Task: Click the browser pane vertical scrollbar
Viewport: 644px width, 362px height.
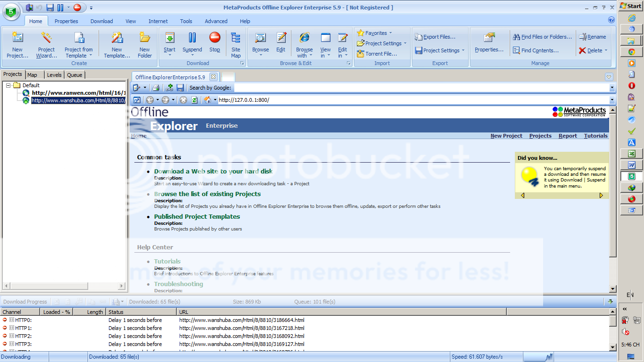Action: click(x=612, y=189)
